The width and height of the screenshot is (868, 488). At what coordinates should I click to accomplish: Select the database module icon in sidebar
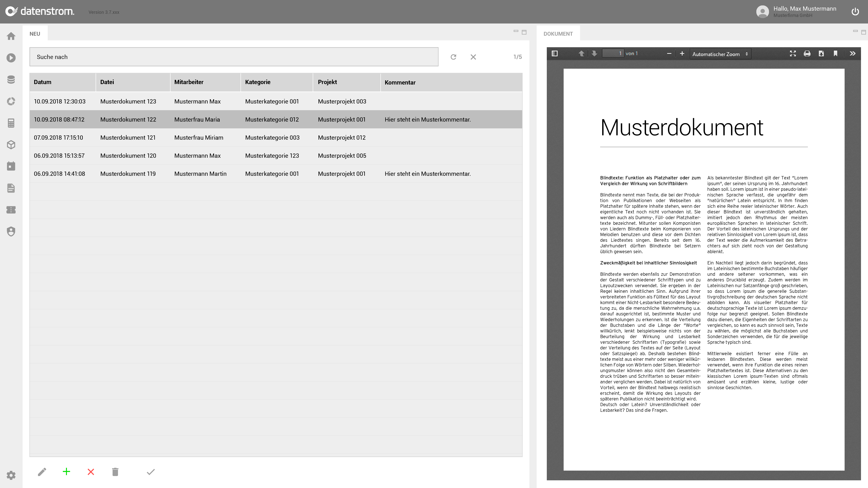[11, 80]
